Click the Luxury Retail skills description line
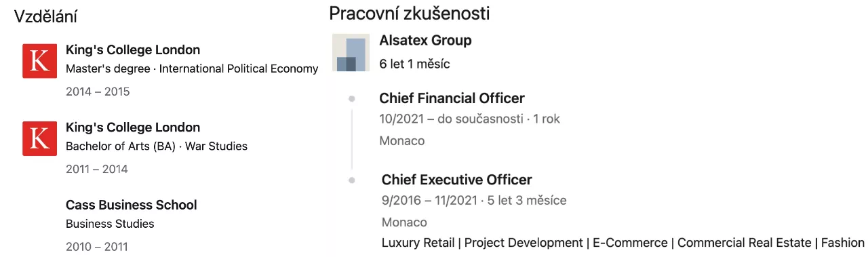Viewport: 868px width, 257px height. pyautogui.click(x=623, y=243)
